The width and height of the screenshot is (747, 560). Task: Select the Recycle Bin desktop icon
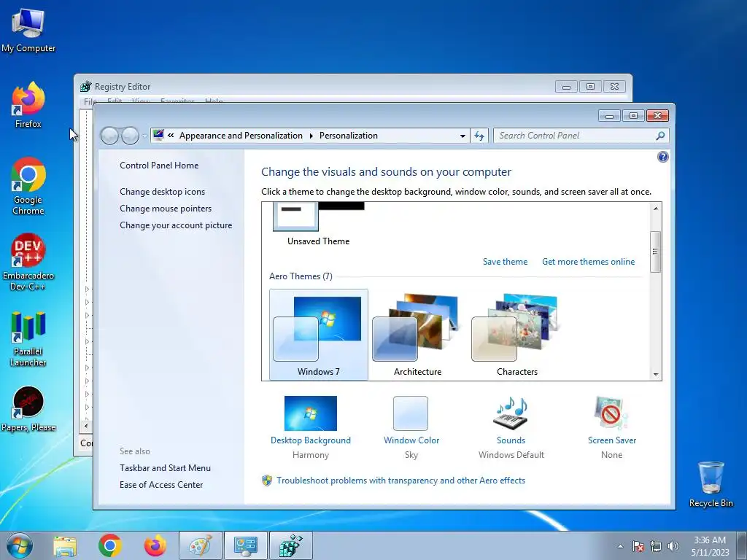711,484
